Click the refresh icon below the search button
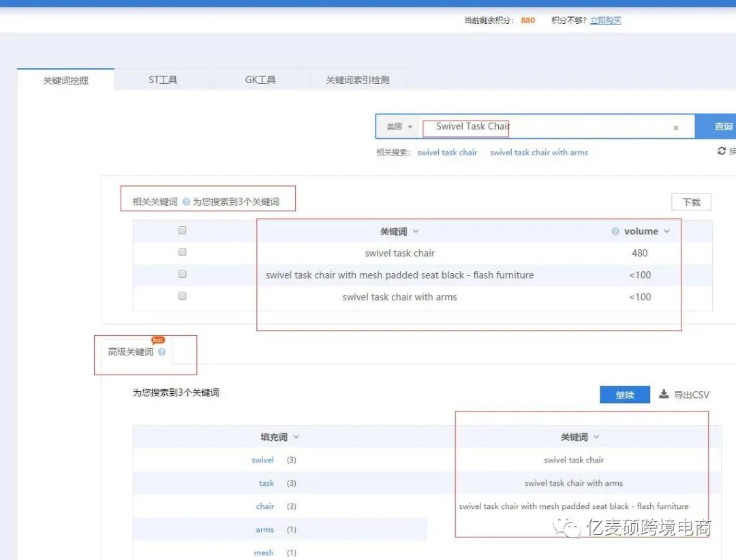736x560 pixels. click(722, 151)
